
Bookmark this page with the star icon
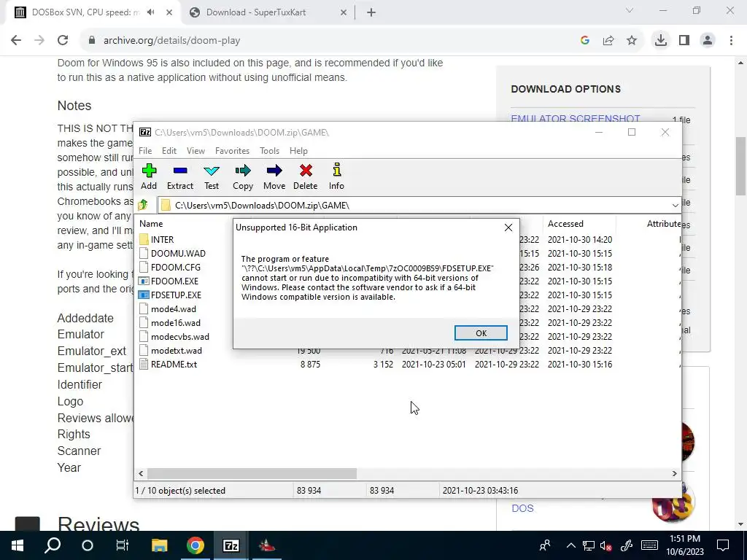click(x=632, y=41)
